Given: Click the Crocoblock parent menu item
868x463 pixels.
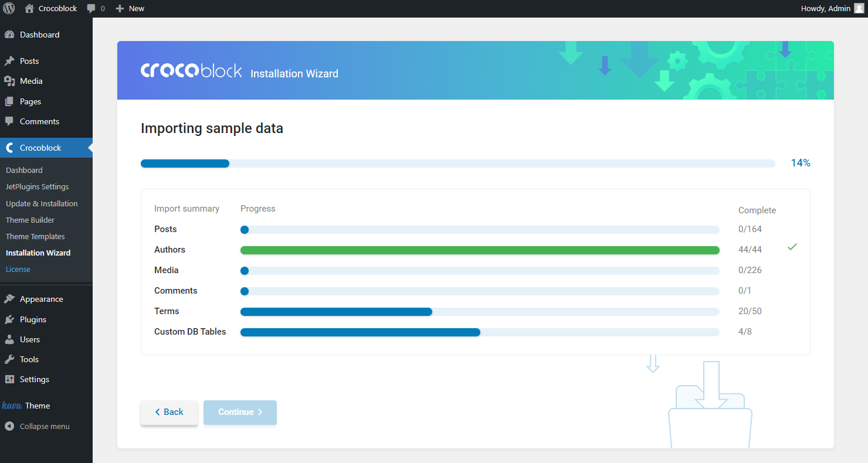Looking at the screenshot, I should 46,148.
